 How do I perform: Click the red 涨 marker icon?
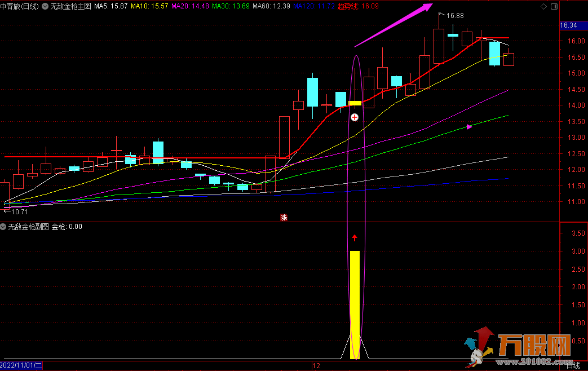(x=284, y=217)
